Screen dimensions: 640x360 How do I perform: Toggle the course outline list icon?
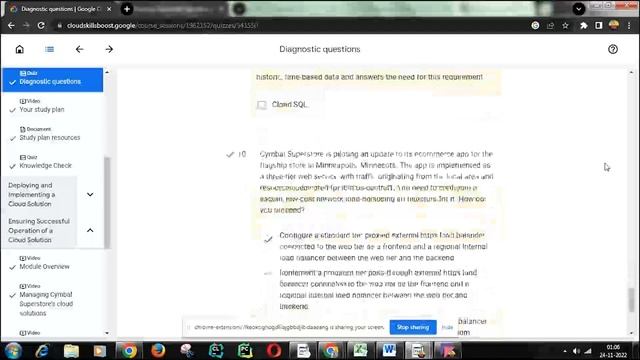coord(50,49)
